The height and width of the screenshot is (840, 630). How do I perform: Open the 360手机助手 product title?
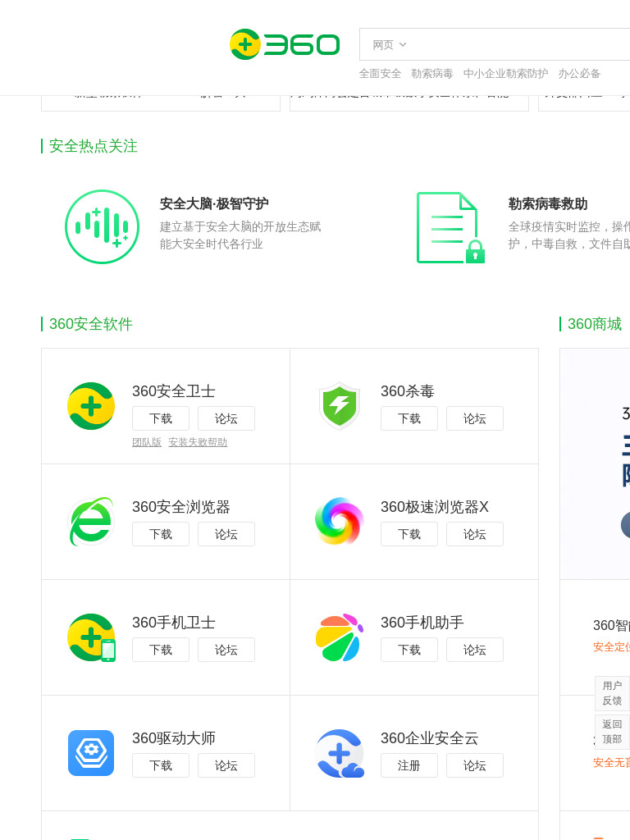tap(422, 623)
